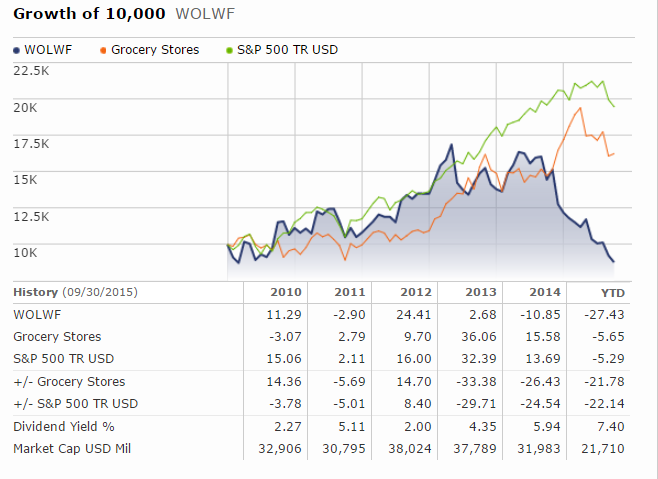Click +/- Grocery Stores row label

pos(69,382)
